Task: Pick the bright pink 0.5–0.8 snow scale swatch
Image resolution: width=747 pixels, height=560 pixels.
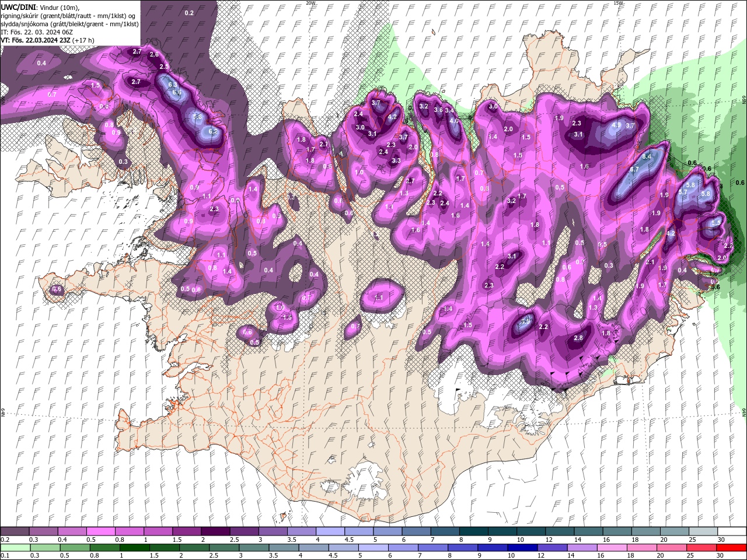Action: (100, 531)
